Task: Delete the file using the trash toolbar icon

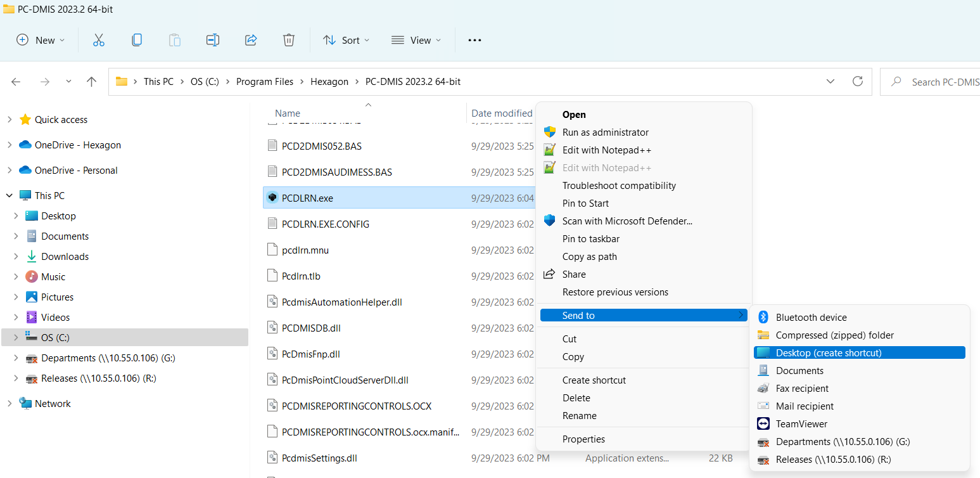Action: click(x=289, y=40)
